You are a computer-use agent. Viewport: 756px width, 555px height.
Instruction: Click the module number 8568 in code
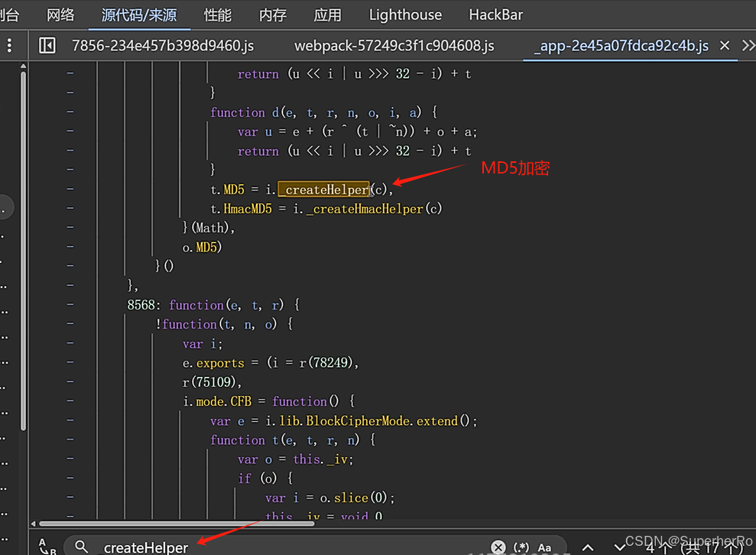click(141, 305)
